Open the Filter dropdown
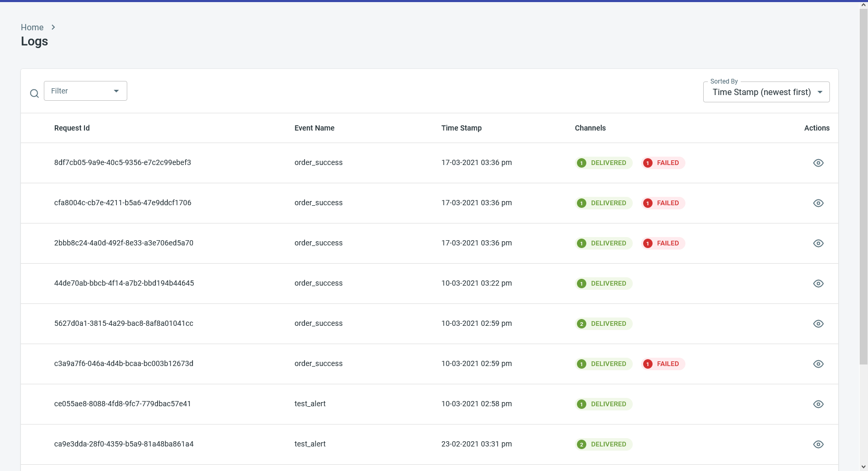The image size is (868, 471). tap(86, 91)
